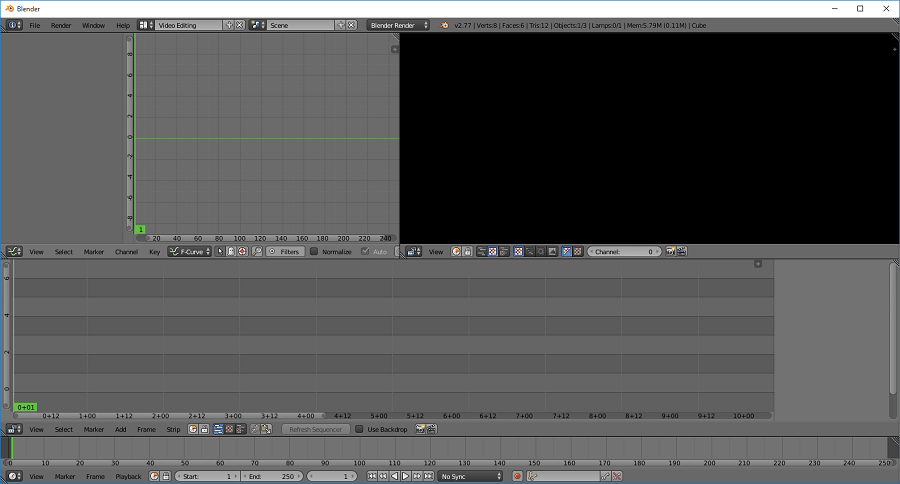Open the sequencer preview editor type selector
The height and width of the screenshot is (484, 900).
pyautogui.click(x=413, y=251)
